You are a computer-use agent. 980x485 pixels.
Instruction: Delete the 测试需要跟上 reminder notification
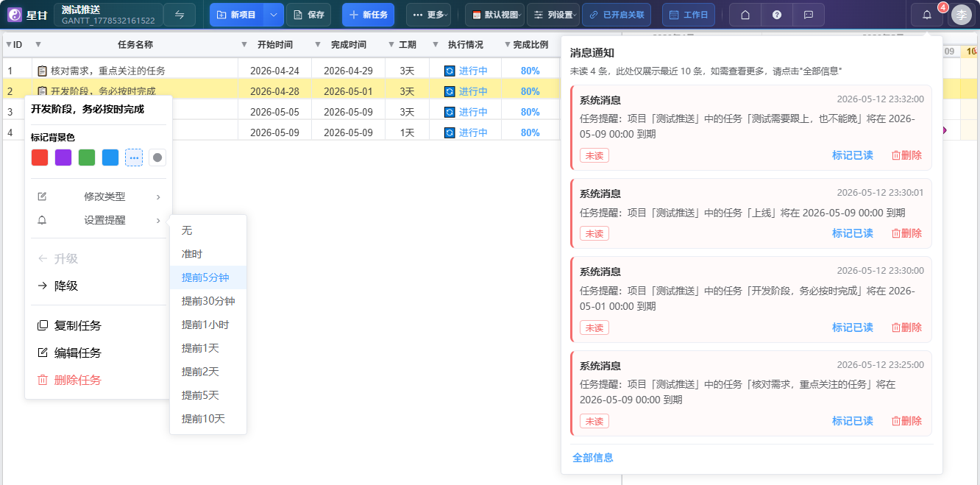(x=906, y=155)
